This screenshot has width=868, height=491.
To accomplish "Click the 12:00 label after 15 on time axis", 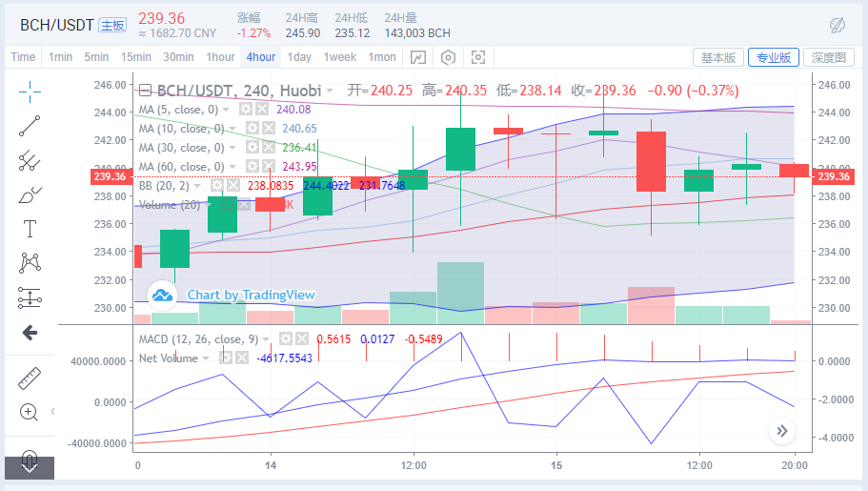I will [699, 465].
